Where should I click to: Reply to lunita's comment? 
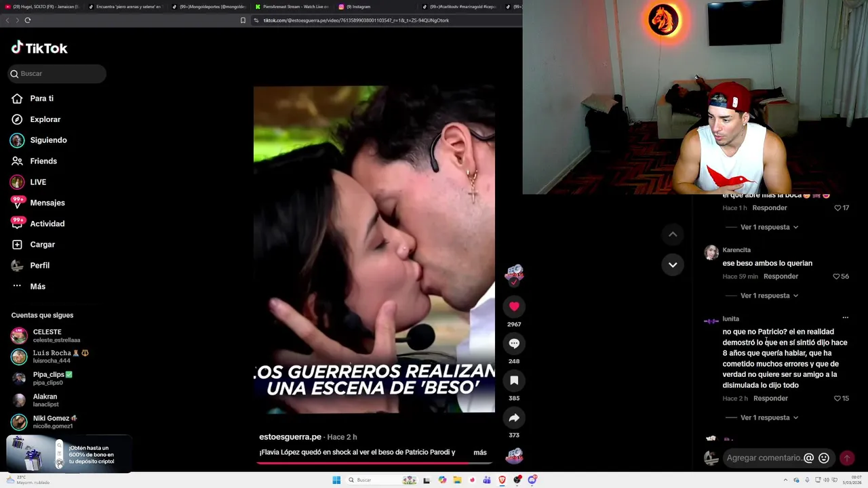pos(770,399)
